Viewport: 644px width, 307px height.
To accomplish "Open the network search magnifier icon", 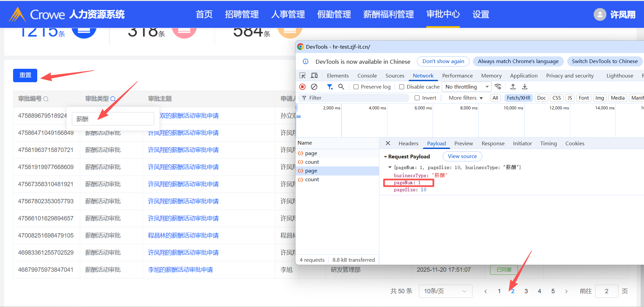I will 341,87.
